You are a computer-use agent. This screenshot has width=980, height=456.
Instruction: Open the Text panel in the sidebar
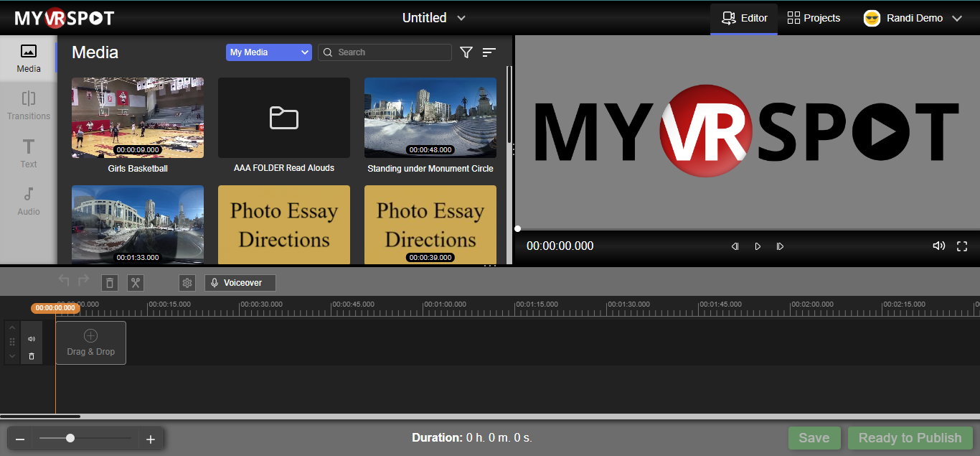29,154
